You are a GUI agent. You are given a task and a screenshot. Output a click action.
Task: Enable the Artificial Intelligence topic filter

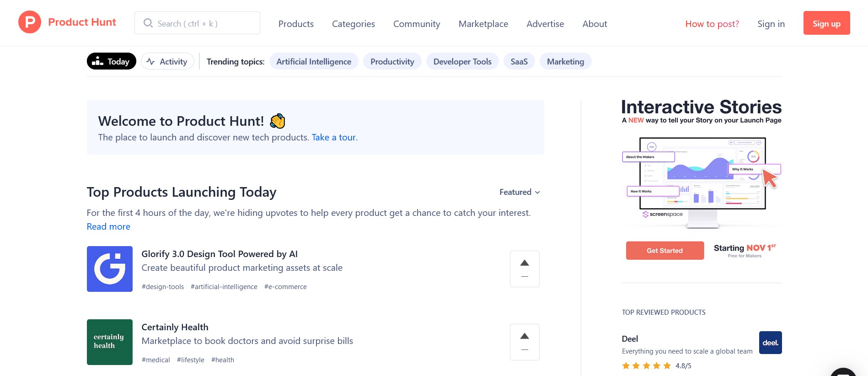[314, 61]
